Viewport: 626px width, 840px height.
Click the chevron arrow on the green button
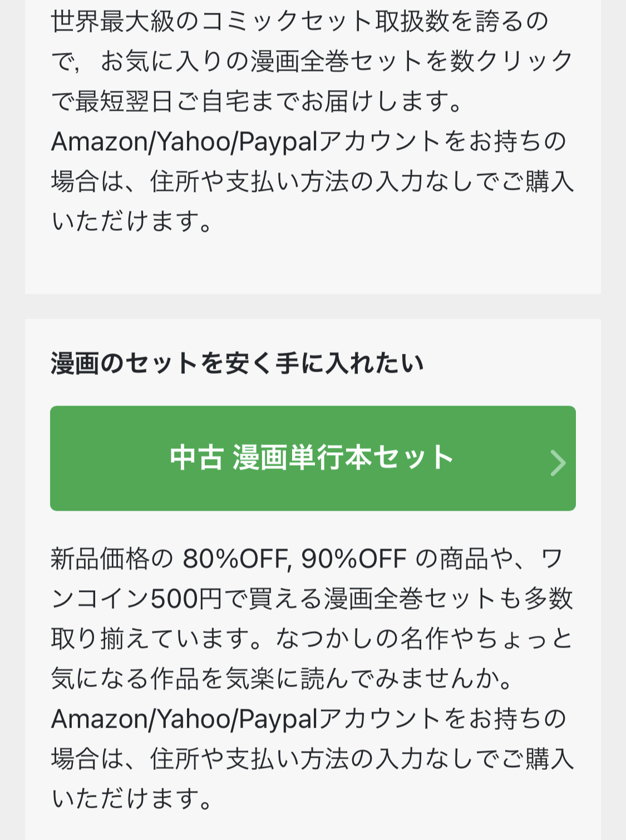pyautogui.click(x=558, y=463)
